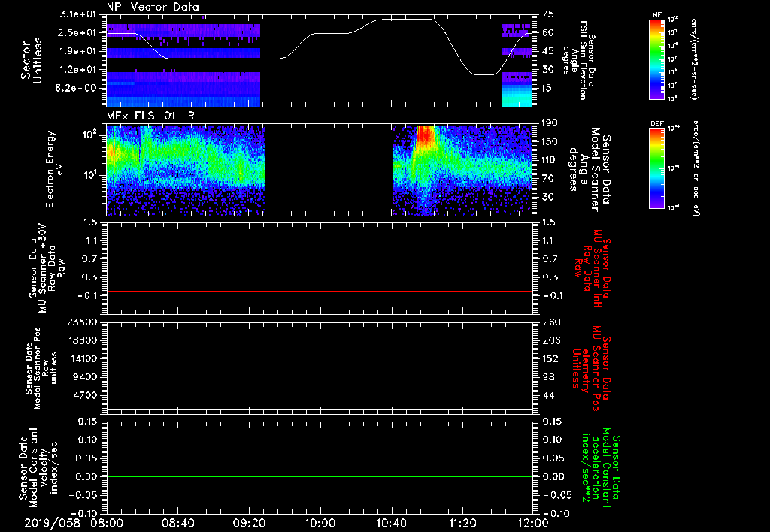Select the DEF label above the color bar
The image size is (770, 532).
657,124
